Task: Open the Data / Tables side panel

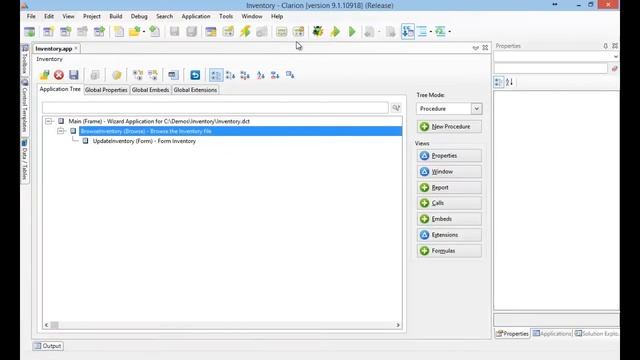Action: click(24, 160)
